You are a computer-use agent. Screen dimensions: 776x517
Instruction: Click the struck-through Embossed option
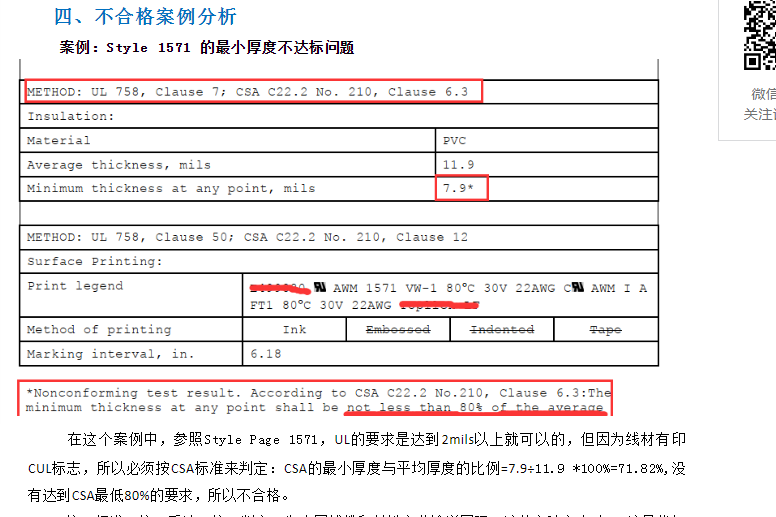(x=397, y=329)
